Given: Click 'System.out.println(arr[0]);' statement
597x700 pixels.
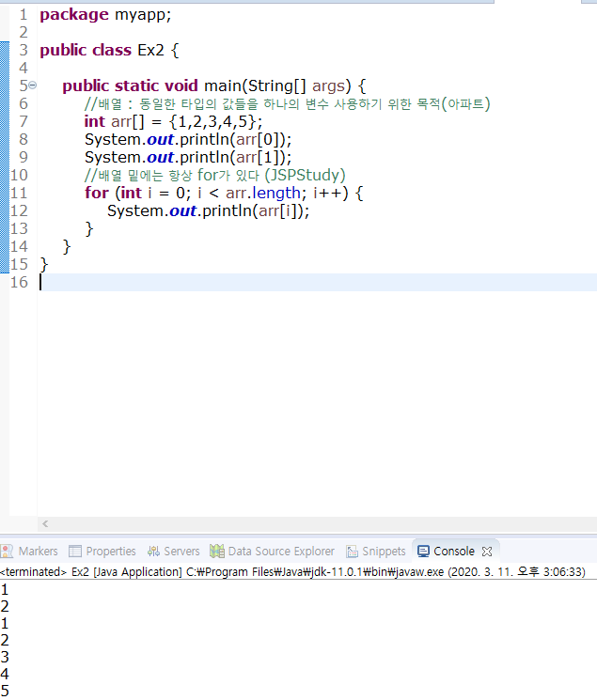Looking at the screenshot, I should click(x=188, y=139).
